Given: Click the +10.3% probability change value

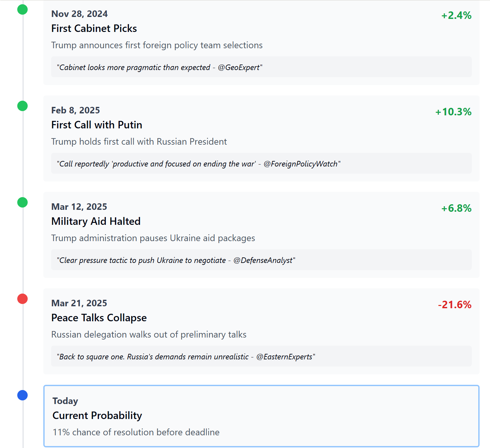Looking at the screenshot, I should pyautogui.click(x=453, y=112).
